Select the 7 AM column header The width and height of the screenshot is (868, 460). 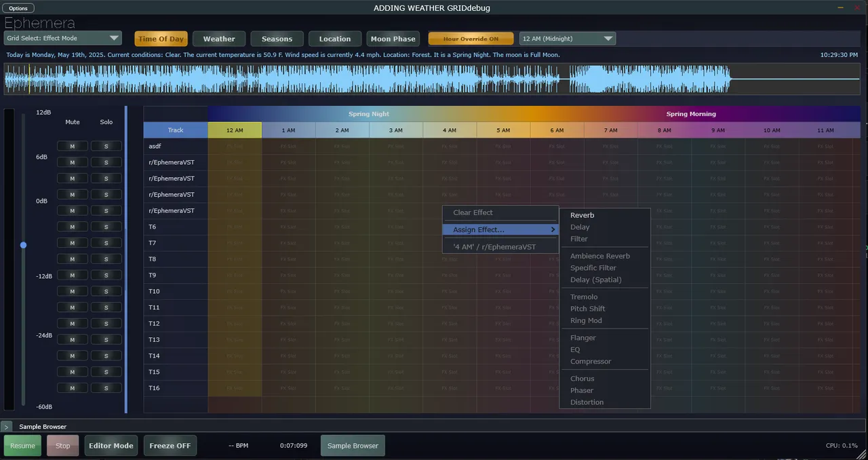coord(610,130)
